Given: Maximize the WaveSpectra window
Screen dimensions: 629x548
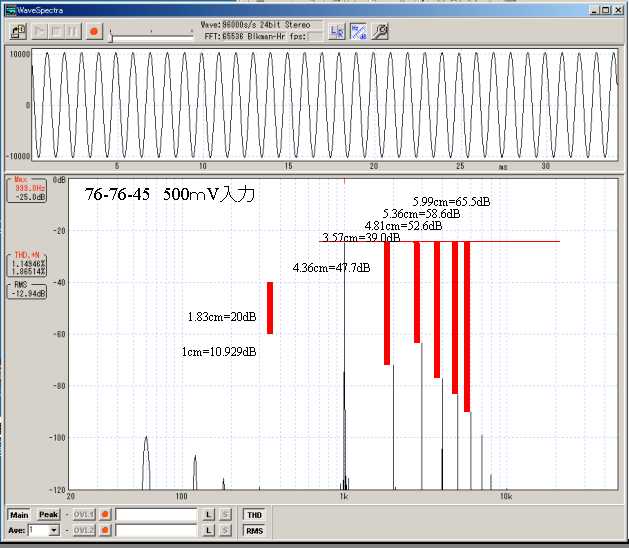Looking at the screenshot, I should tap(606, 10).
